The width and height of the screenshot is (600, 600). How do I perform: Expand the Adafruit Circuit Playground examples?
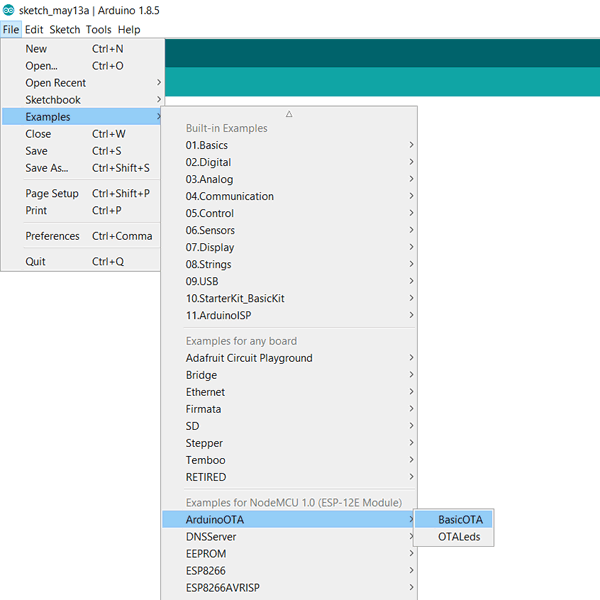[x=249, y=358]
